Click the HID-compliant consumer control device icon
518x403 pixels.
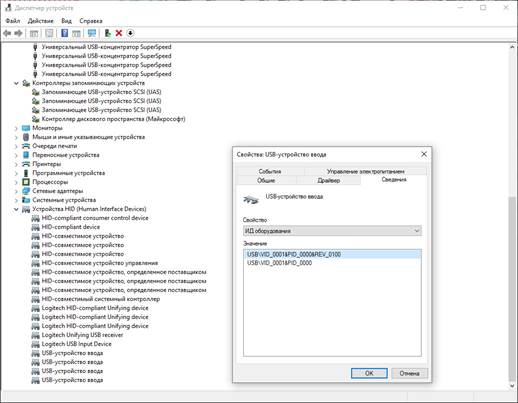pyautogui.click(x=35, y=218)
